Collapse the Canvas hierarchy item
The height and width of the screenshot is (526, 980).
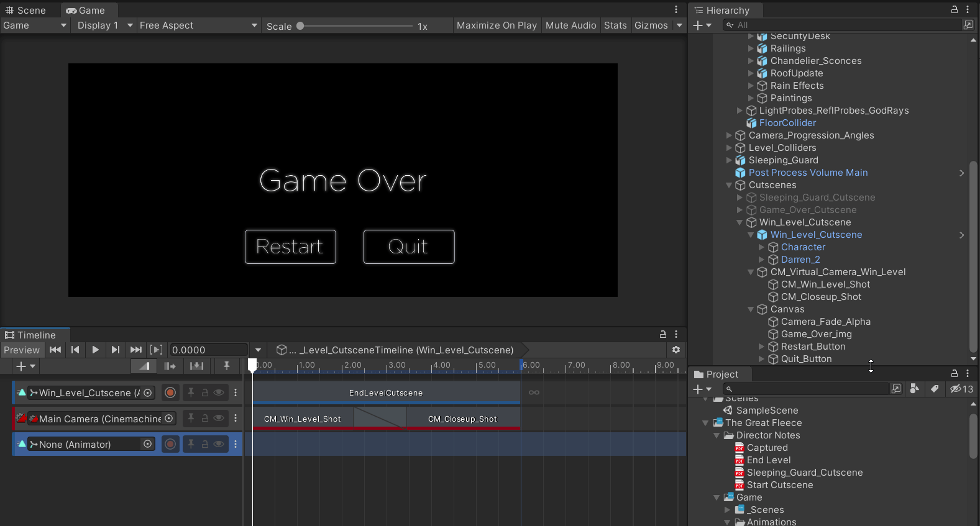(751, 309)
